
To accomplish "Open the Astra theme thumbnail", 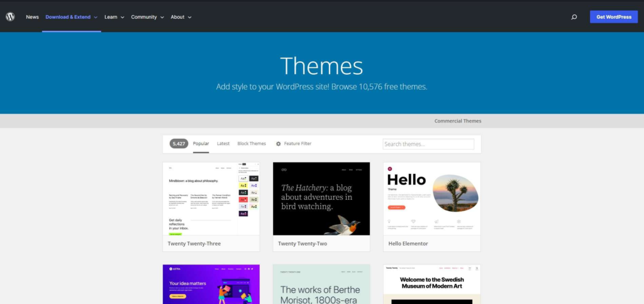I will pos(211,285).
